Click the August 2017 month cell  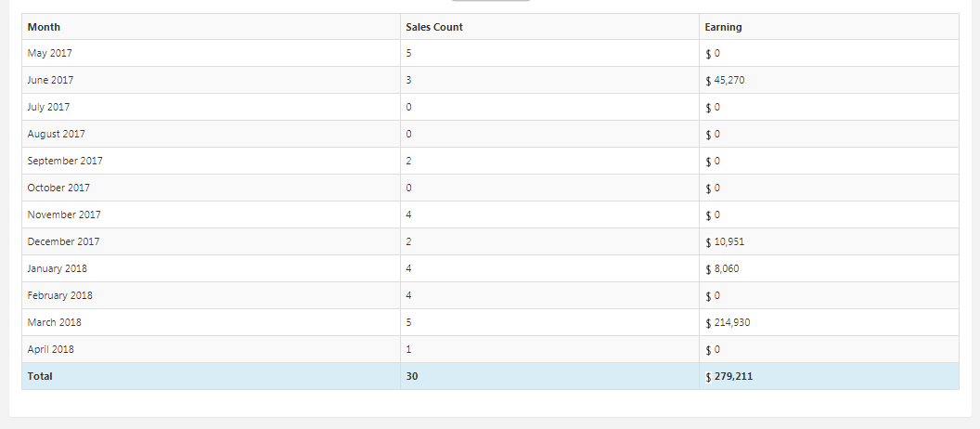click(56, 134)
